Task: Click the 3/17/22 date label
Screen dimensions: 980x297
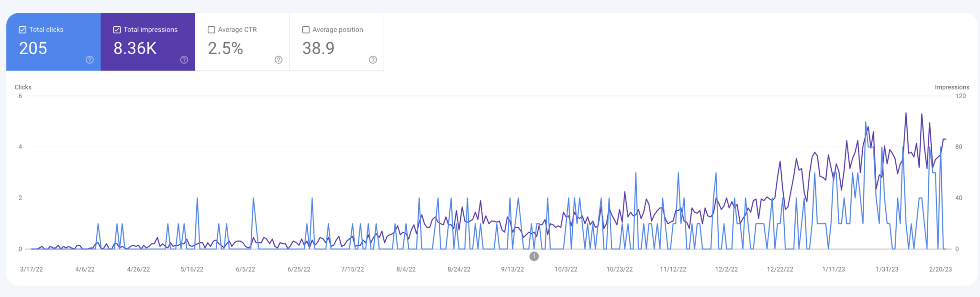Action: (32, 269)
